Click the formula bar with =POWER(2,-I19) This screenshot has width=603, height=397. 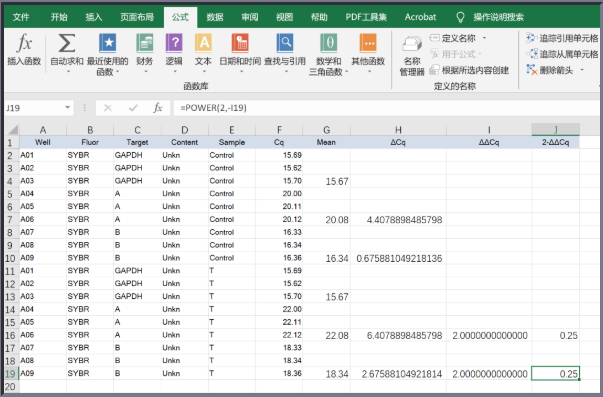click(386, 108)
